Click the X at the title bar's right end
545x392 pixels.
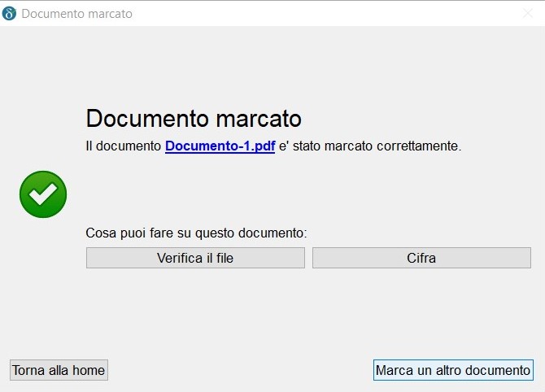pos(527,13)
